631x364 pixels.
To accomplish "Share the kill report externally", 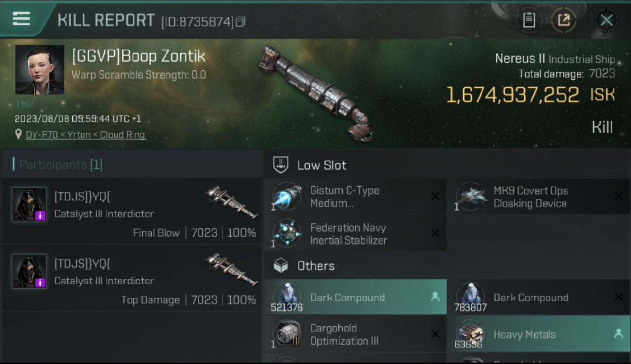I will 564,20.
